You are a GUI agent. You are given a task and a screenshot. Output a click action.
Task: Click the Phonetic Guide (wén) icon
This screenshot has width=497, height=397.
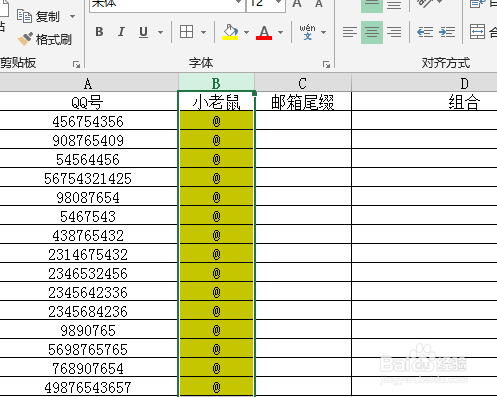coord(307,32)
